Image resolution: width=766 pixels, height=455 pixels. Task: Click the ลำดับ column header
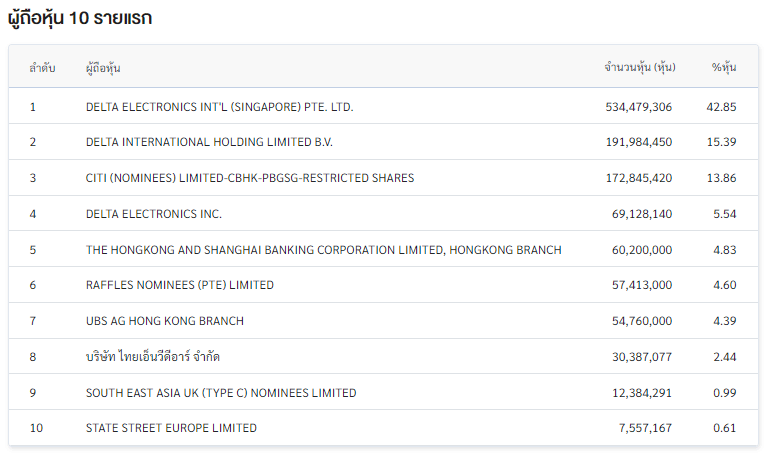point(42,67)
